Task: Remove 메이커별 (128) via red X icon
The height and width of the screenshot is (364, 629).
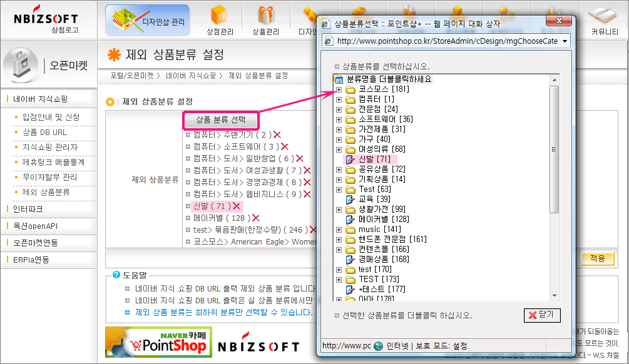Action: tap(257, 218)
